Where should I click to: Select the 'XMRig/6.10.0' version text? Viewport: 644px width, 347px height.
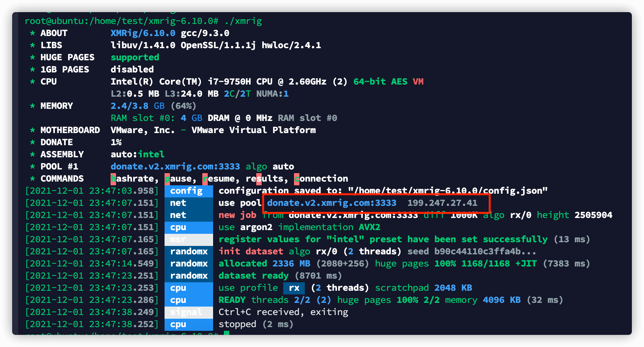[143, 33]
